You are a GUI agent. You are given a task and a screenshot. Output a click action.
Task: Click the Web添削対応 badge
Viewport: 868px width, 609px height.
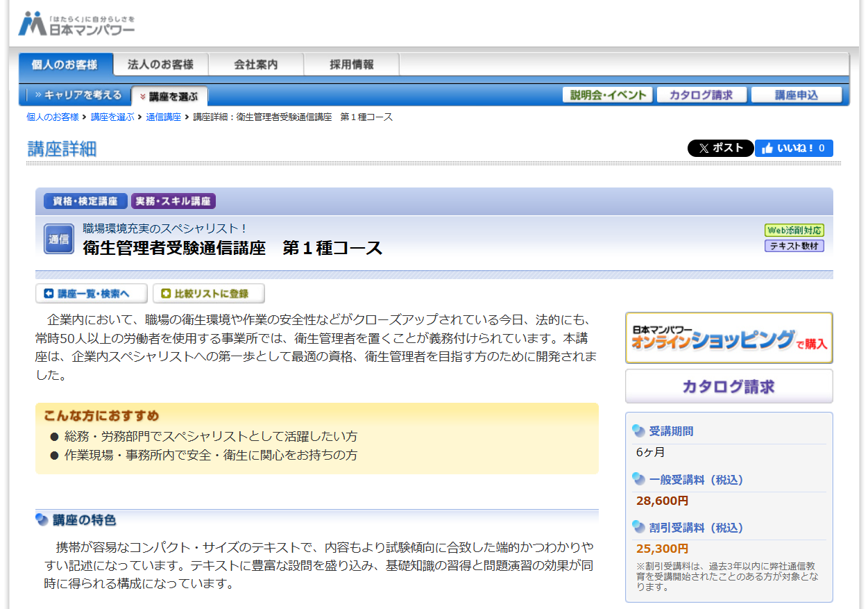tap(794, 231)
